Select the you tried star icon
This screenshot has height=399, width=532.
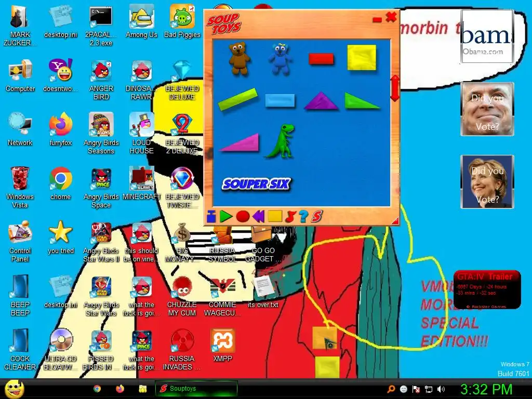click(61, 237)
